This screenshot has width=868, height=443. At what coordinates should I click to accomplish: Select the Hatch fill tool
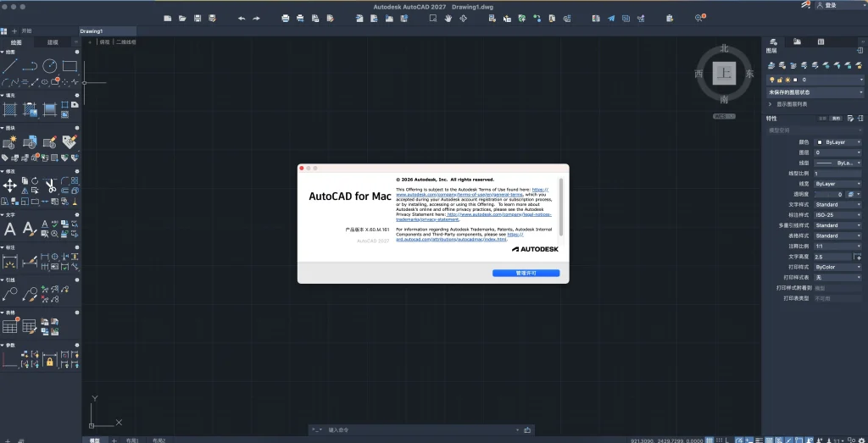click(9, 109)
